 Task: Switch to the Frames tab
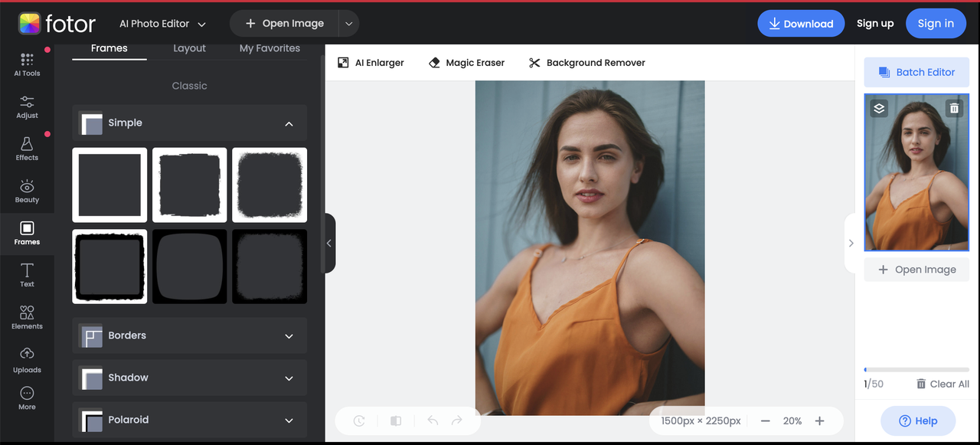pos(109,48)
